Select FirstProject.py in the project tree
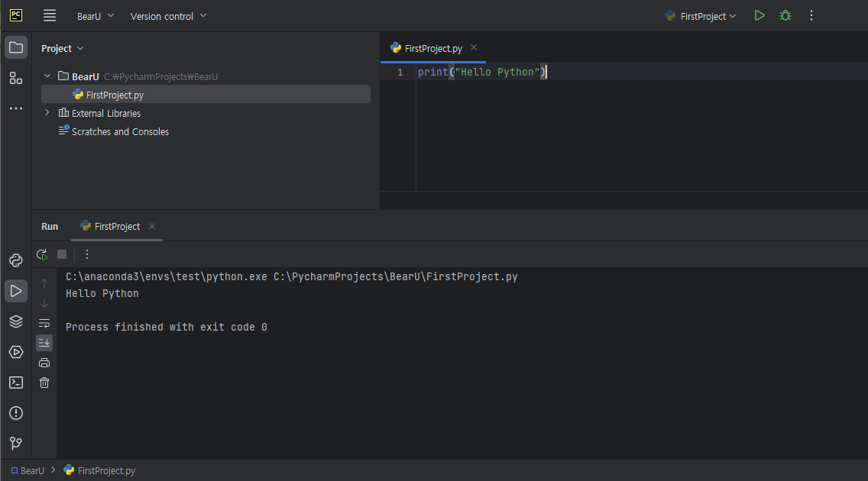The image size is (868, 481). (x=206, y=95)
